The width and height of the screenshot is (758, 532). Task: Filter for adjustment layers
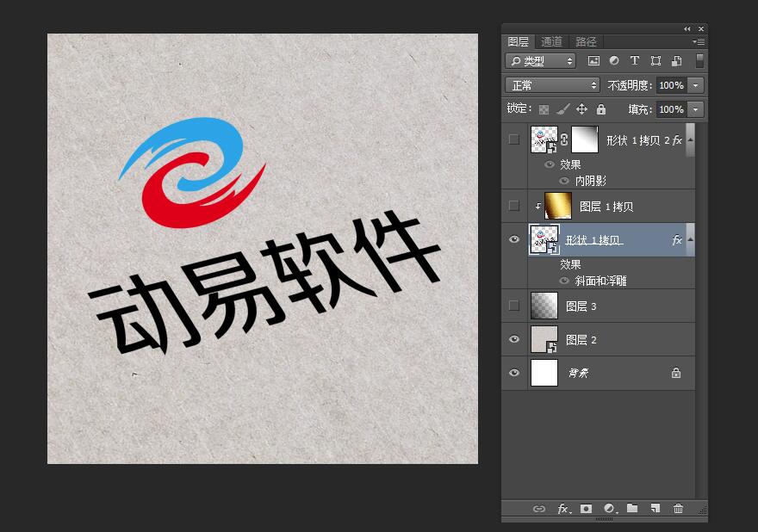614,61
